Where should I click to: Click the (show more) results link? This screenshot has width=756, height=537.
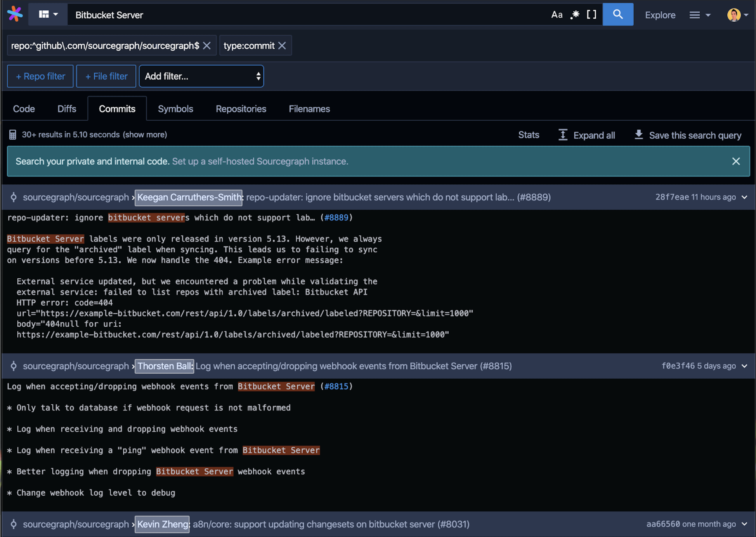(x=145, y=135)
